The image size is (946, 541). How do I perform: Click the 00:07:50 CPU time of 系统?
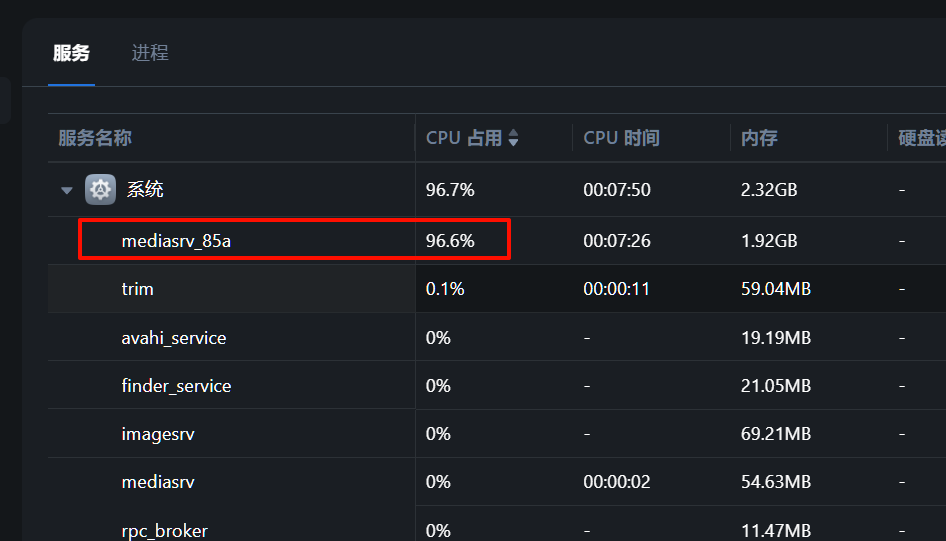tap(617, 190)
